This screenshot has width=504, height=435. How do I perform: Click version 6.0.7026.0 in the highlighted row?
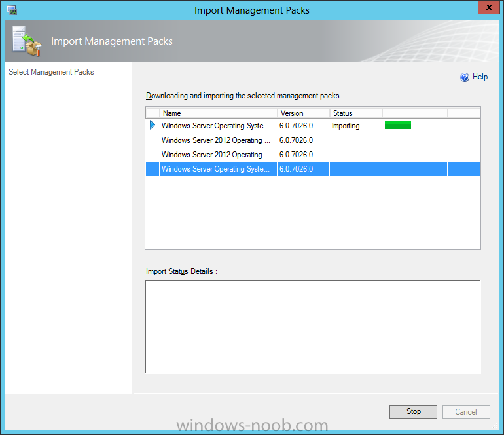coord(296,169)
